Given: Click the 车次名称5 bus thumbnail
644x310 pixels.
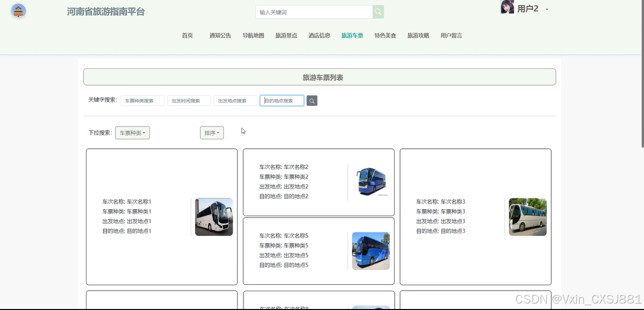Looking at the screenshot, I should 371,251.
